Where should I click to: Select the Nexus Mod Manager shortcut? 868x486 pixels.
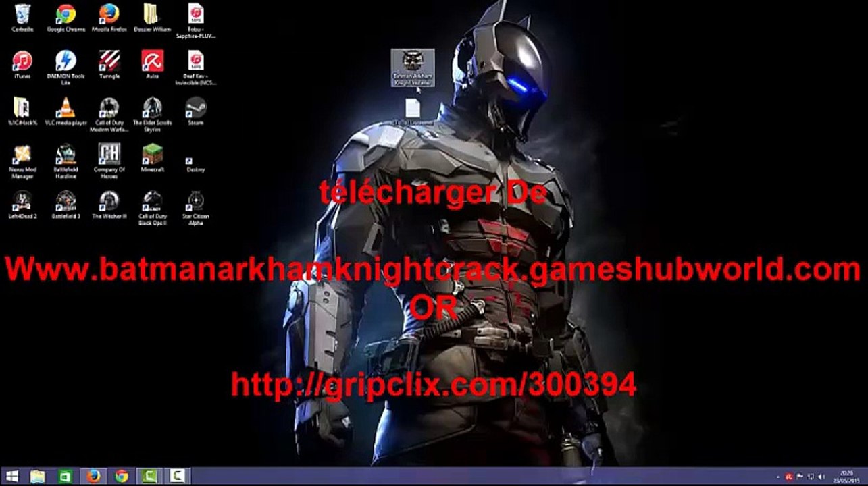click(x=22, y=161)
